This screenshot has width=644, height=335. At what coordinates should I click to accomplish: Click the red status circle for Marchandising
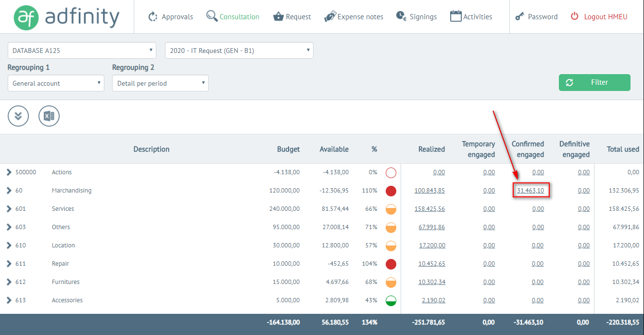pos(391,191)
